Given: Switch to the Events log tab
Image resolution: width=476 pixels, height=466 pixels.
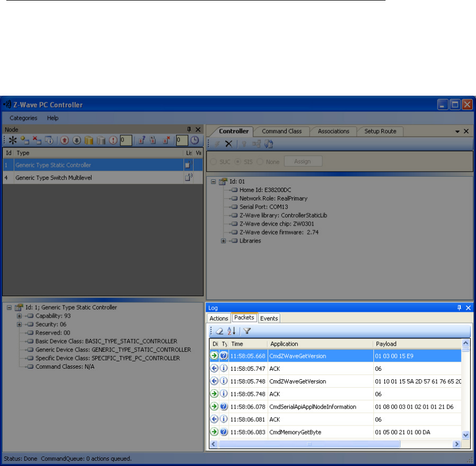Looking at the screenshot, I should [x=269, y=318].
